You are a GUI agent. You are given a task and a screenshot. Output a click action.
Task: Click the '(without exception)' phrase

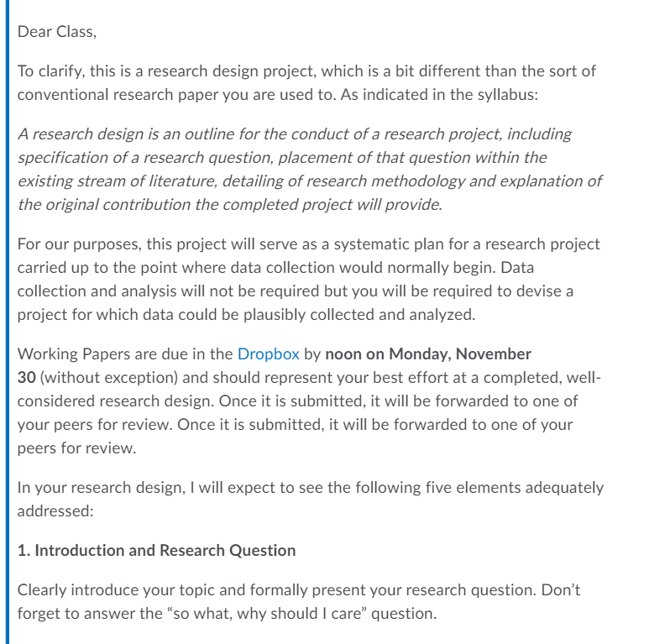point(109,378)
